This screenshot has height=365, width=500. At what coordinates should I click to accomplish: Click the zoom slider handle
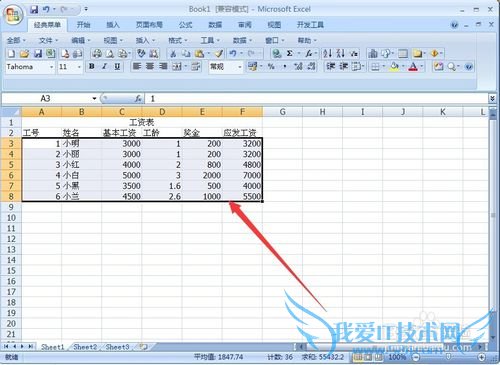tap(449, 357)
